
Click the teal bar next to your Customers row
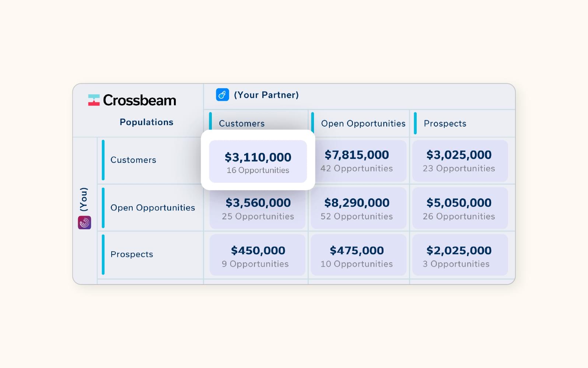[102, 160]
